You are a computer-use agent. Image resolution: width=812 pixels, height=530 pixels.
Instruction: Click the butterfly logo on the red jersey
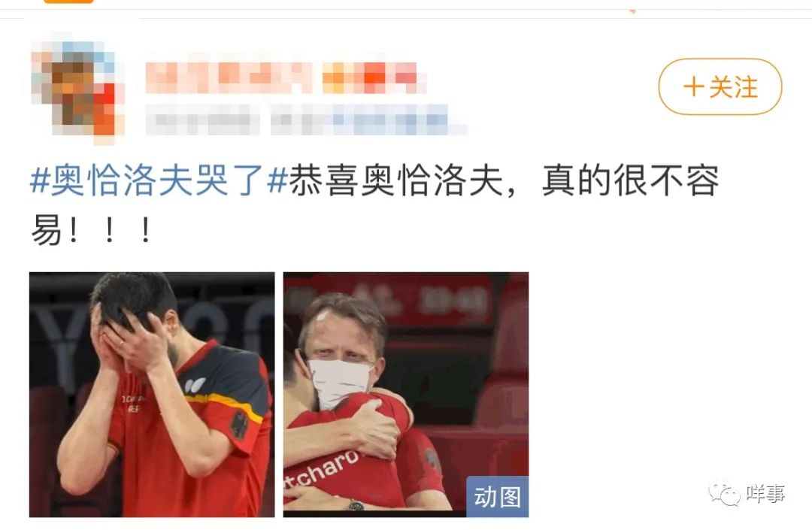195,385
